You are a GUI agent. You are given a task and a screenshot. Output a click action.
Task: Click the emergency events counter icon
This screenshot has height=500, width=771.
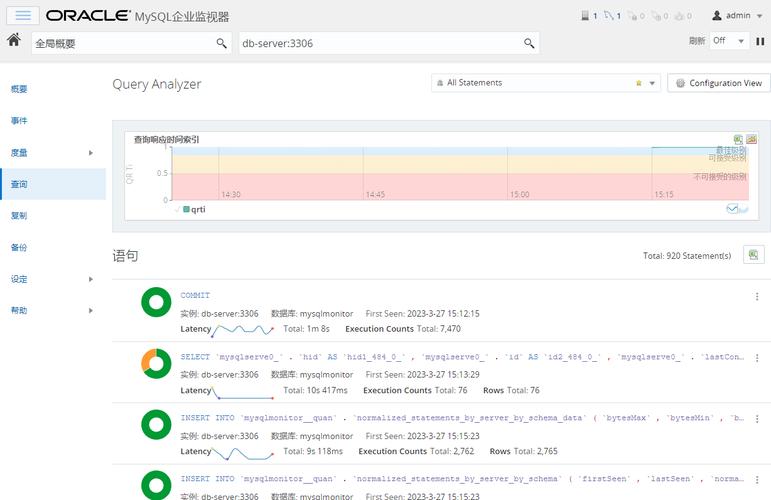click(x=632, y=16)
